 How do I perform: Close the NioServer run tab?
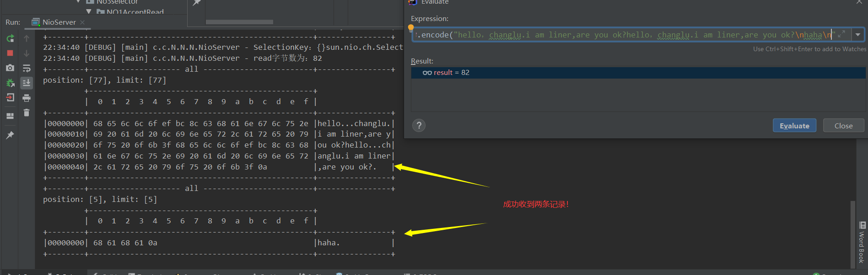coord(82,22)
